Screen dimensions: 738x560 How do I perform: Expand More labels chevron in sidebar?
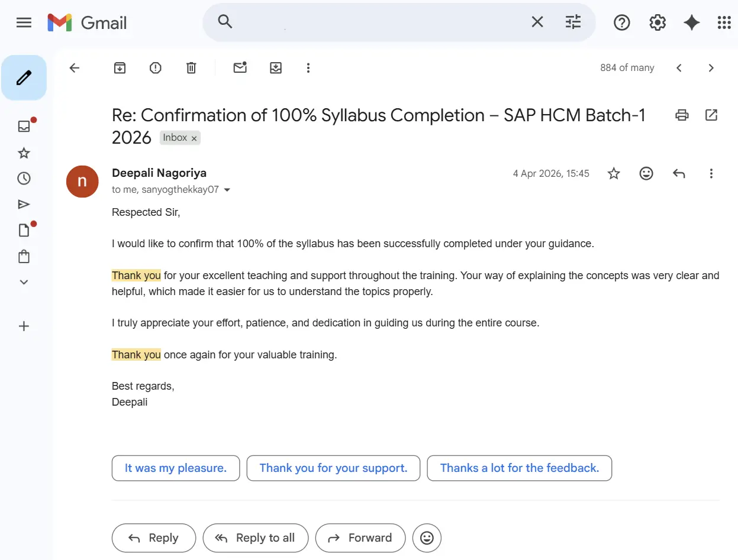pyautogui.click(x=24, y=282)
